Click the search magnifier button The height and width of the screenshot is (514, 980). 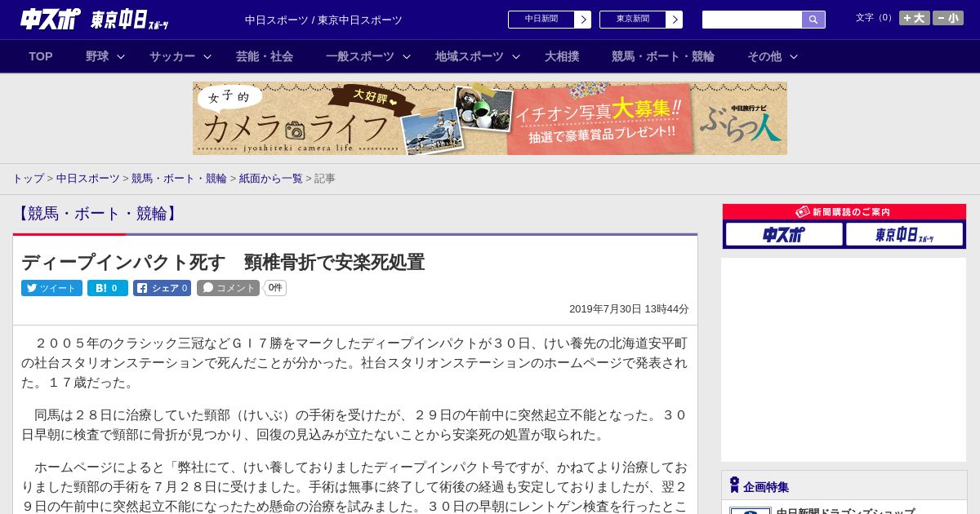coord(813,20)
